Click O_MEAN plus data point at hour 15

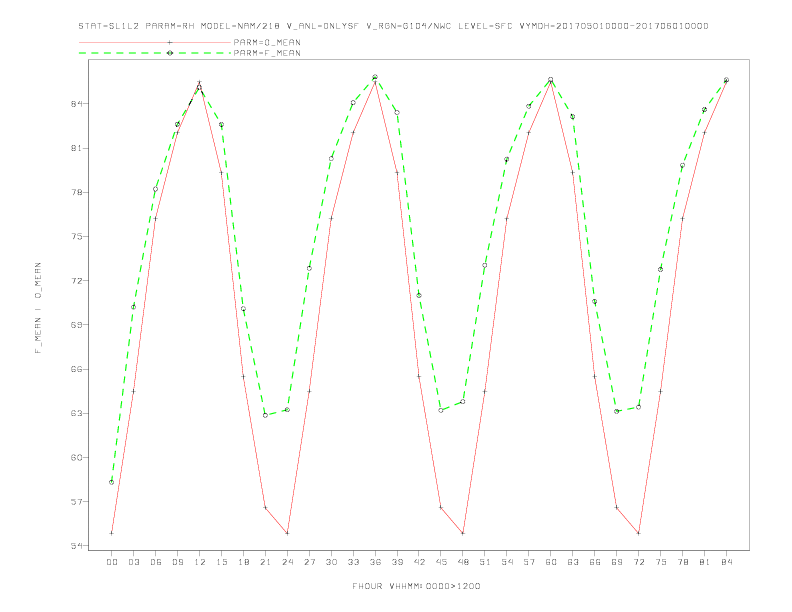coord(221,173)
